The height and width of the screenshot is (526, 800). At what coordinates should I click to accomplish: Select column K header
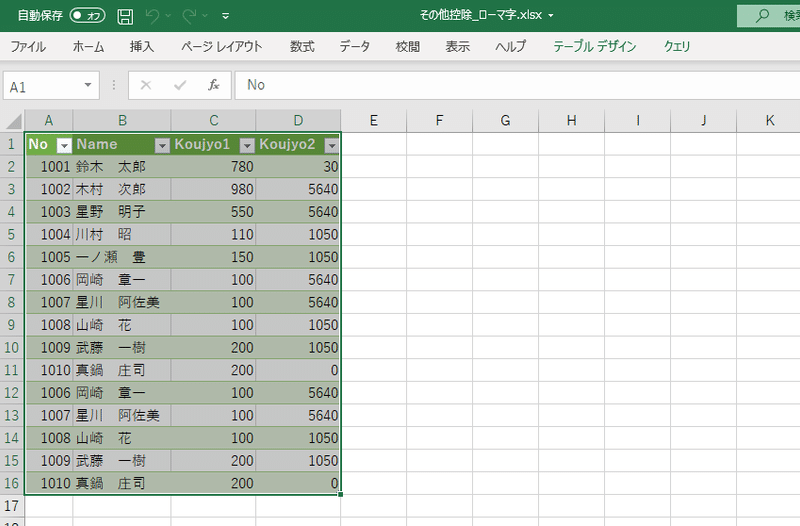click(768, 121)
